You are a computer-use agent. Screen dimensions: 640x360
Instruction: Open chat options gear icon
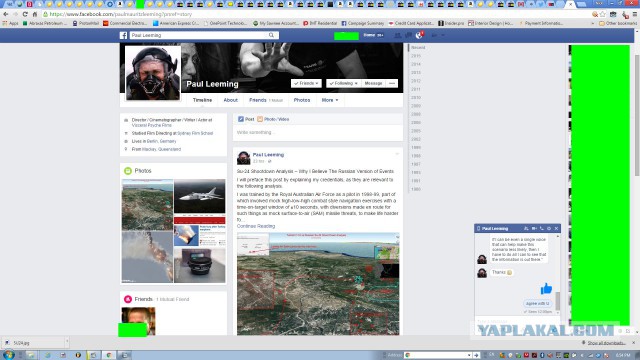point(549,229)
